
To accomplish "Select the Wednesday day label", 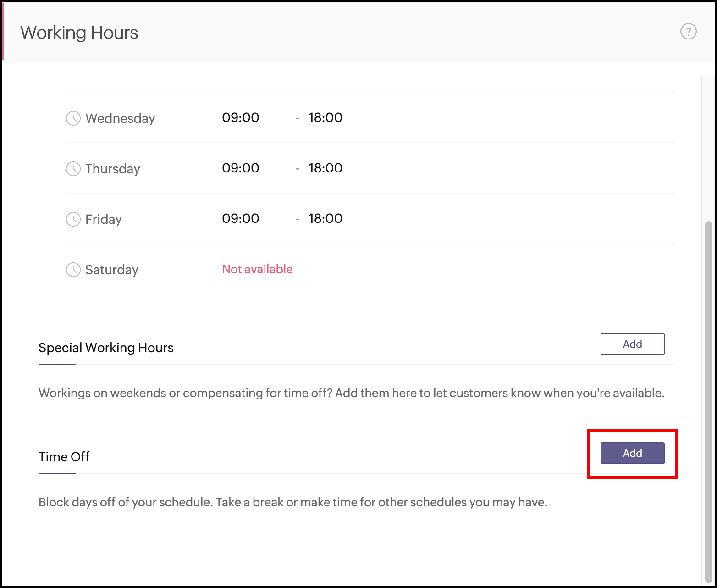I will [x=120, y=118].
